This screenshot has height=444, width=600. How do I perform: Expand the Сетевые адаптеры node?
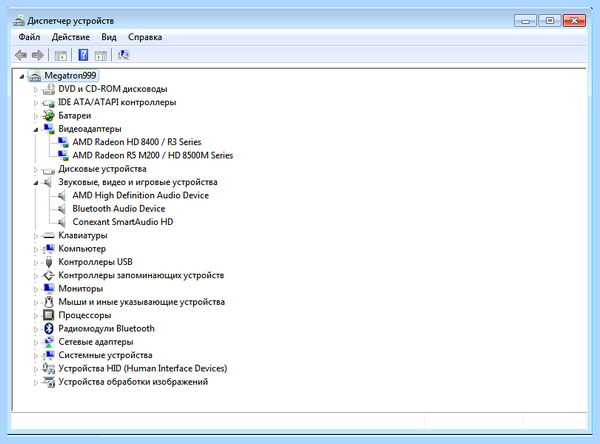(36, 343)
